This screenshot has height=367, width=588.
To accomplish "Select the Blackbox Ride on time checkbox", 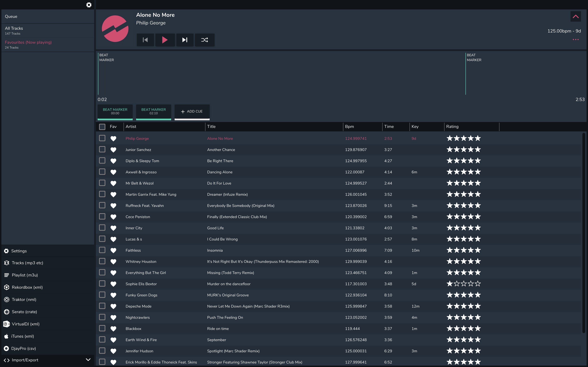I will click(x=102, y=328).
